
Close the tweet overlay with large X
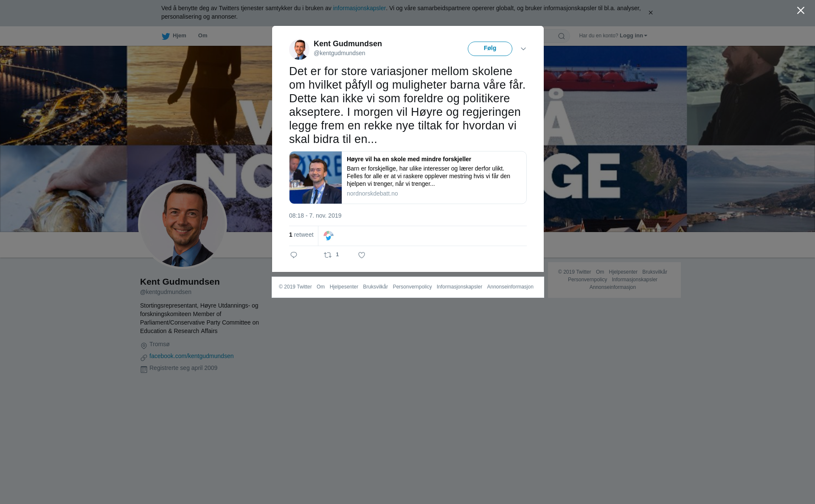tap(801, 11)
